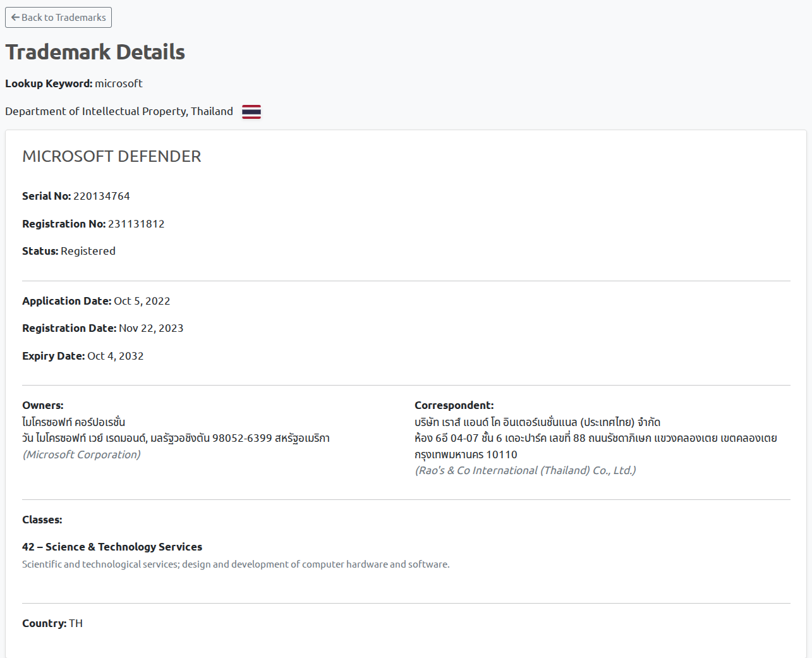Click the Thailand flag icon
The width and height of the screenshot is (812, 658).
pos(251,112)
